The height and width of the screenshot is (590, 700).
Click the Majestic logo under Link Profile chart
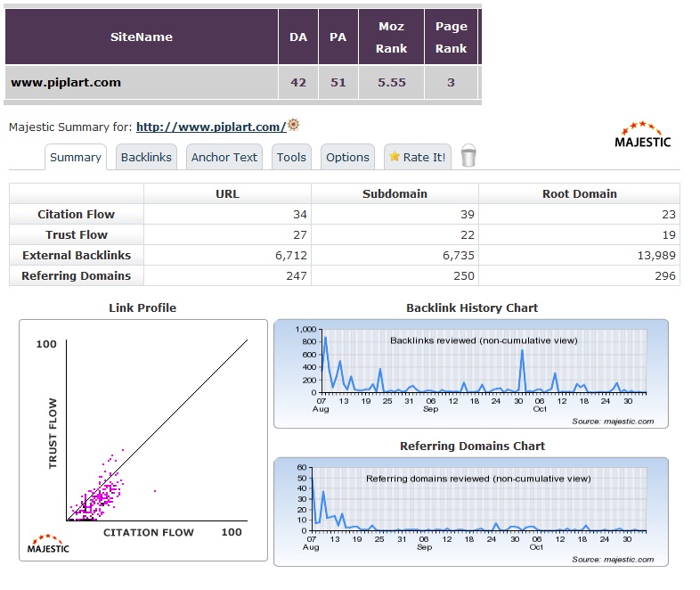tap(49, 543)
